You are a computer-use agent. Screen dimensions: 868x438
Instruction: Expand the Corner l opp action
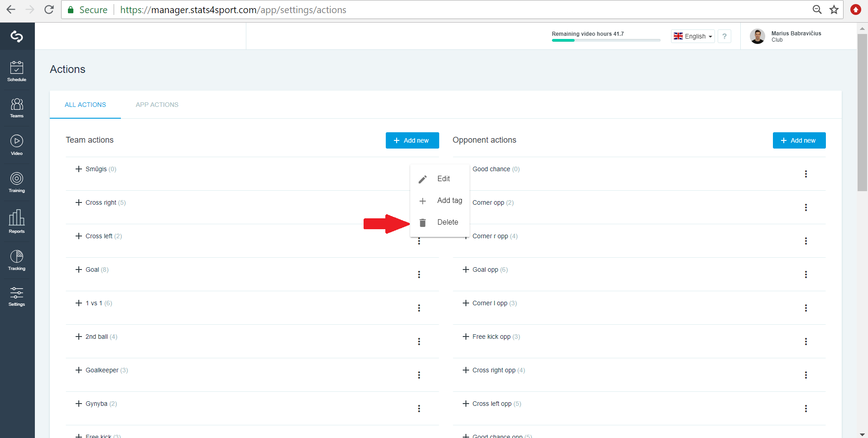(465, 303)
